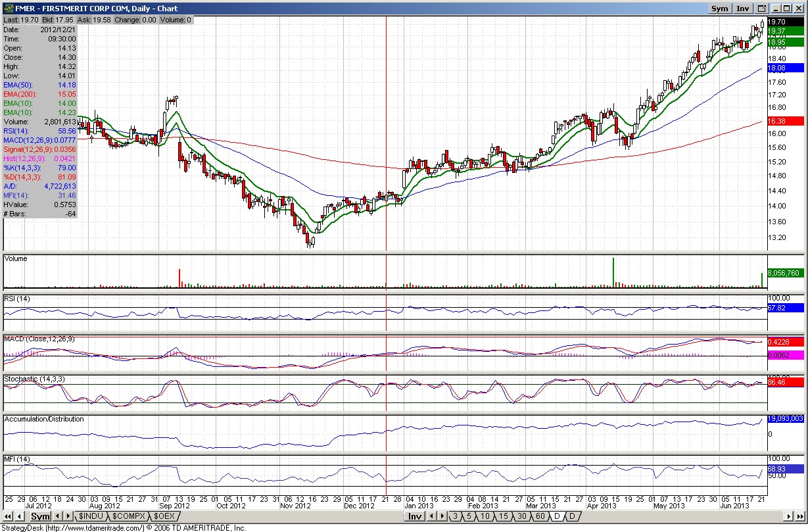The image size is (808, 532).
Task: Click the Sym button in the bottom bar
Action: pyautogui.click(x=40, y=517)
